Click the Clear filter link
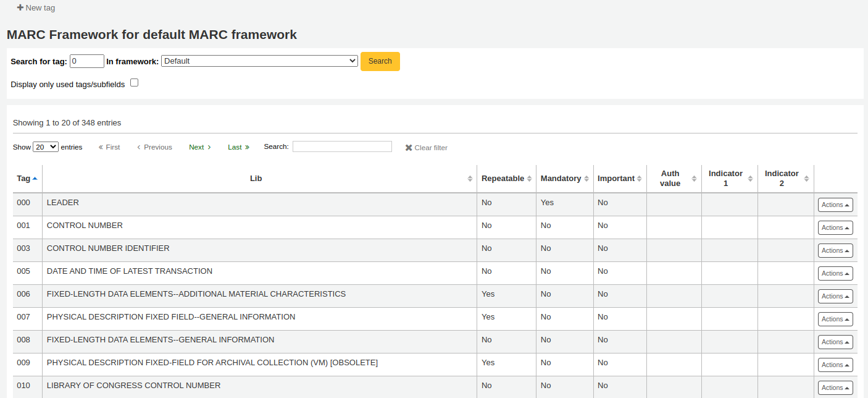Image resolution: width=868 pixels, height=398 pixels. click(x=427, y=148)
